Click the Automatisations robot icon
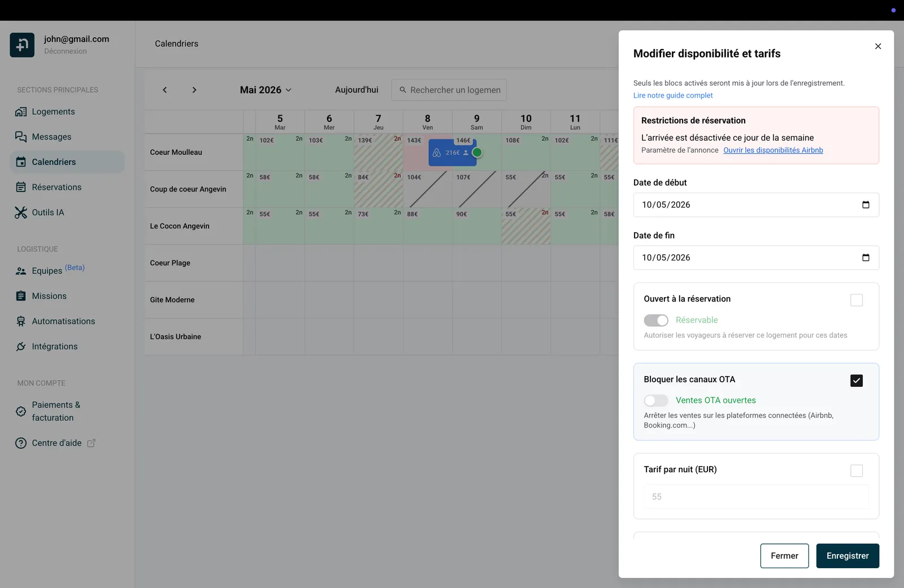 pyautogui.click(x=21, y=321)
